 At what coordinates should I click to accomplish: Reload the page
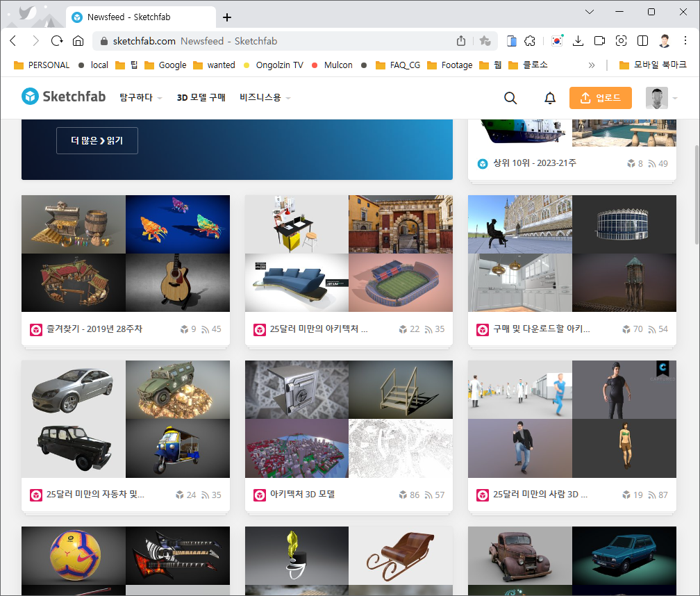[57, 41]
